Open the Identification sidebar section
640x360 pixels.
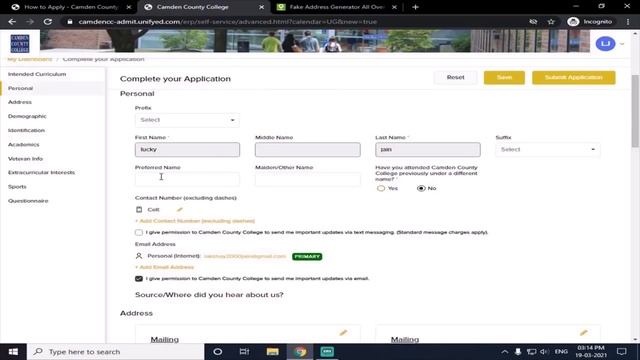26,130
